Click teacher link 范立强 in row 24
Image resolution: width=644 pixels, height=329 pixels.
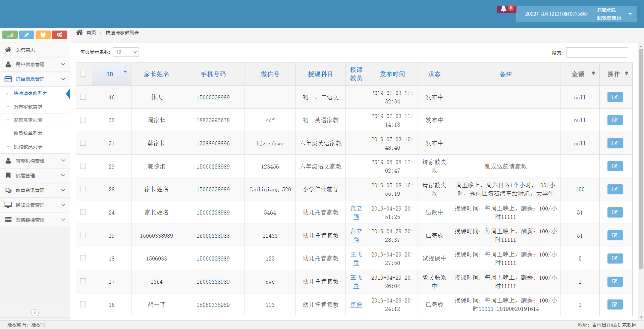pos(356,212)
